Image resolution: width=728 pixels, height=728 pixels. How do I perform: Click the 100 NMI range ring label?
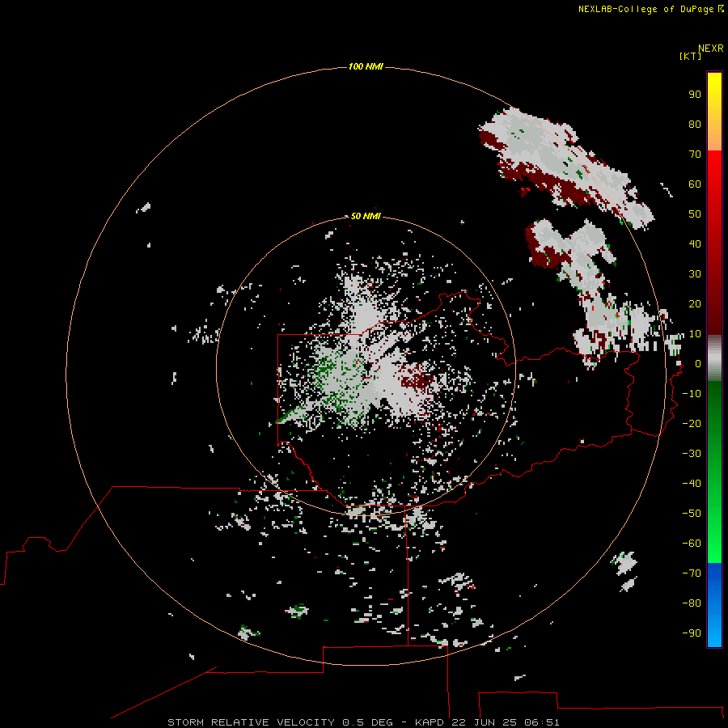[366, 67]
